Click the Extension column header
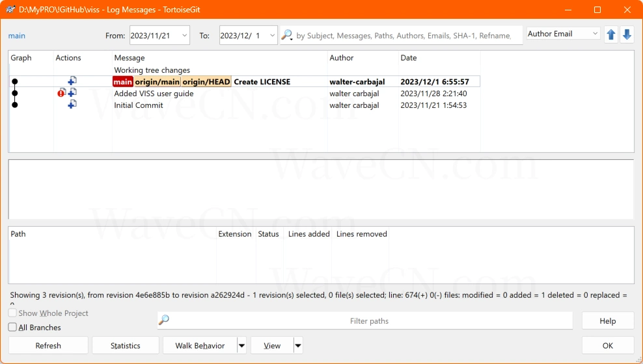This screenshot has width=643, height=364. click(x=235, y=234)
